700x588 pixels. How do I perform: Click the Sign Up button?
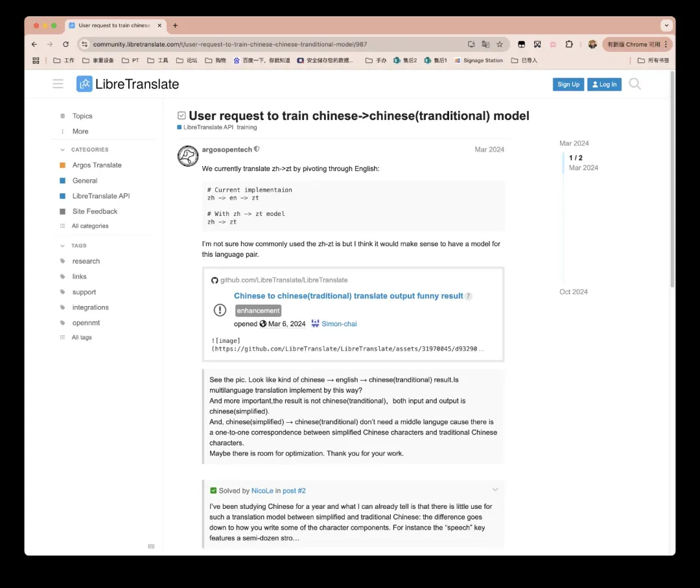point(568,84)
